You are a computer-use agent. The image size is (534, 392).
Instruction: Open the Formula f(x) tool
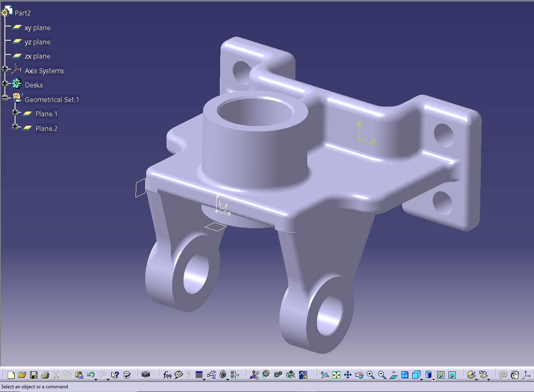tap(167, 375)
